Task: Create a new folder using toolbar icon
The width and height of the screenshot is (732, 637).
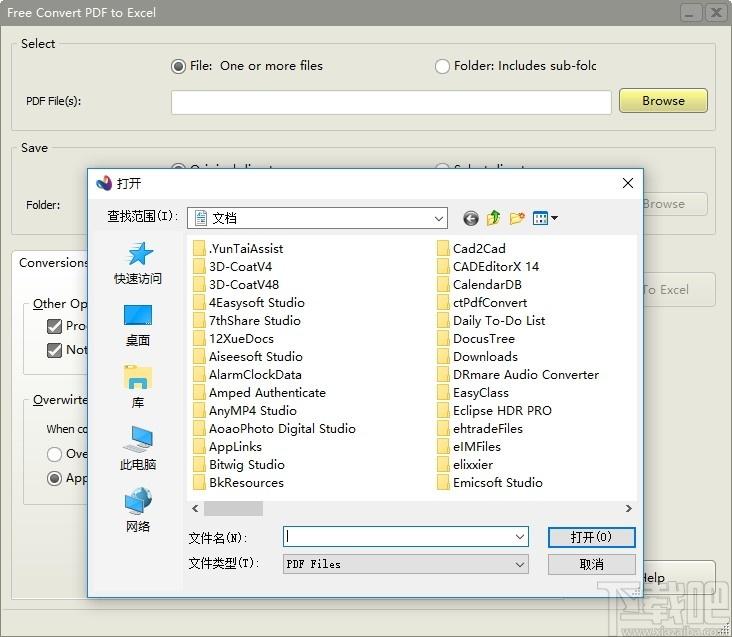Action: point(517,218)
